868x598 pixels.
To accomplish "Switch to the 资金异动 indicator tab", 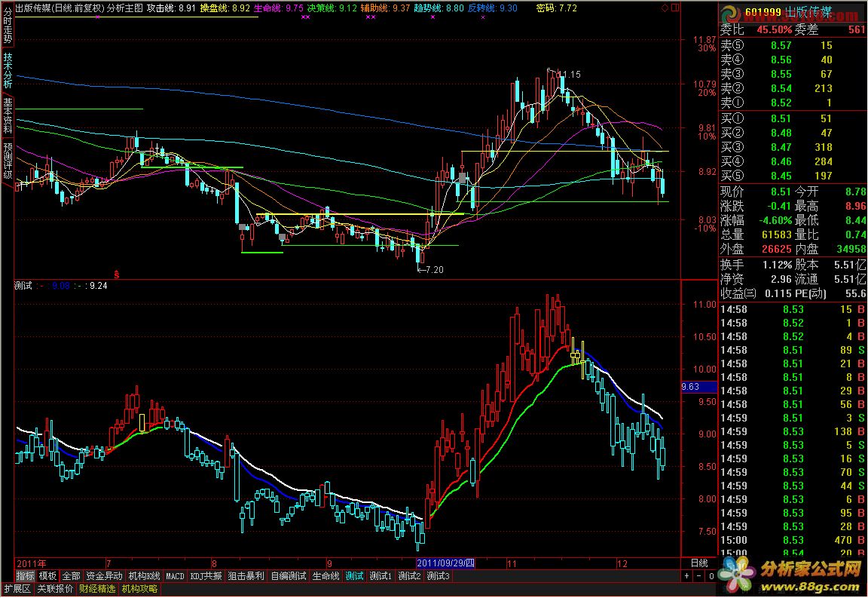I will click(104, 576).
